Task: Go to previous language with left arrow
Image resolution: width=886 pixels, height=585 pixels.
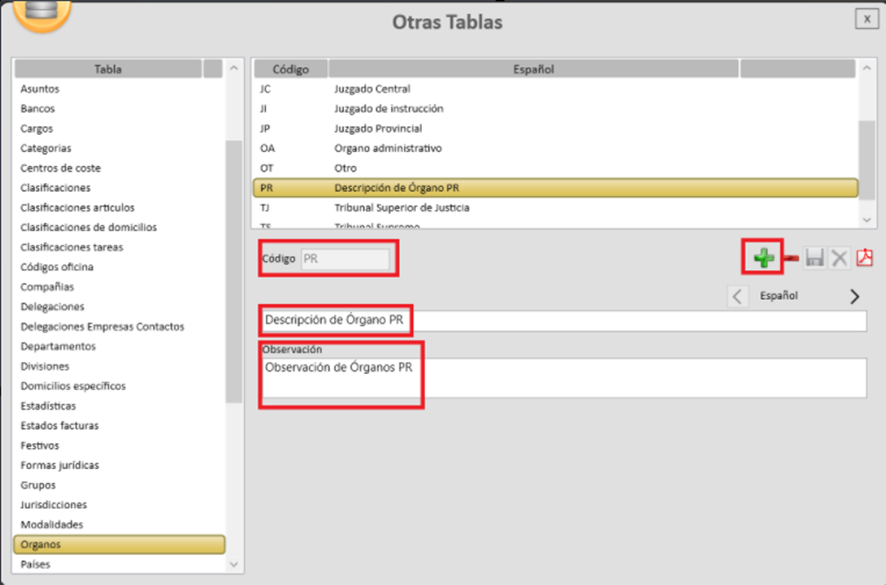Action: 737,296
